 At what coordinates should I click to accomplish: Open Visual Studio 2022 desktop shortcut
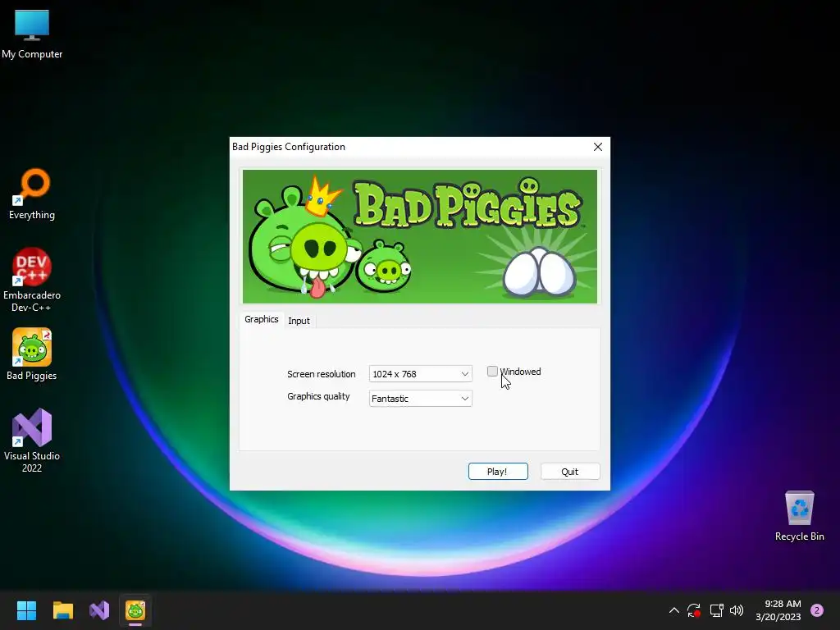coord(32,441)
